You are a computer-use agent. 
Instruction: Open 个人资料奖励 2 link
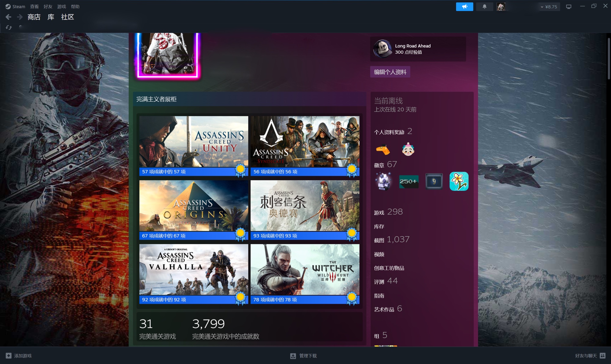pos(393,132)
